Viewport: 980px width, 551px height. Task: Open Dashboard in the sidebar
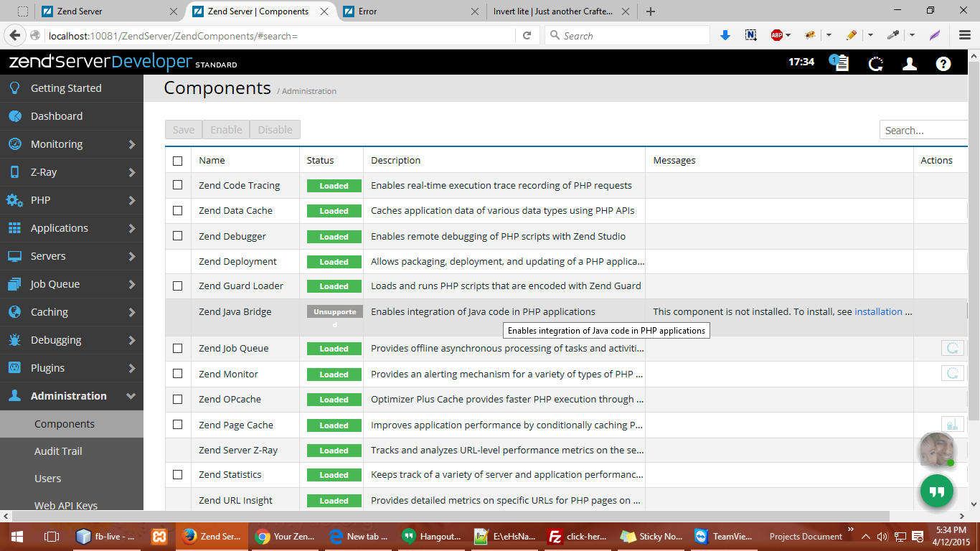pyautogui.click(x=72, y=116)
